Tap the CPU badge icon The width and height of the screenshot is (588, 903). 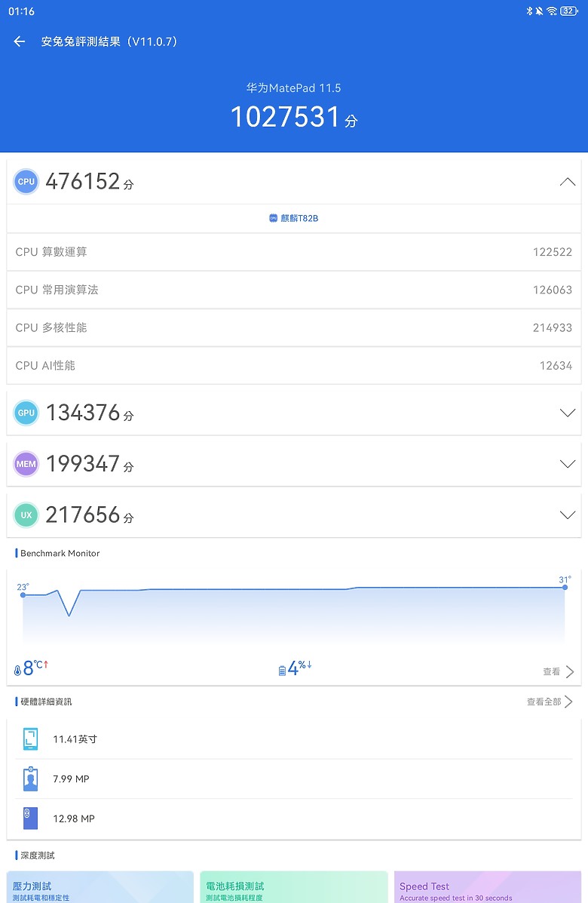pos(26,181)
